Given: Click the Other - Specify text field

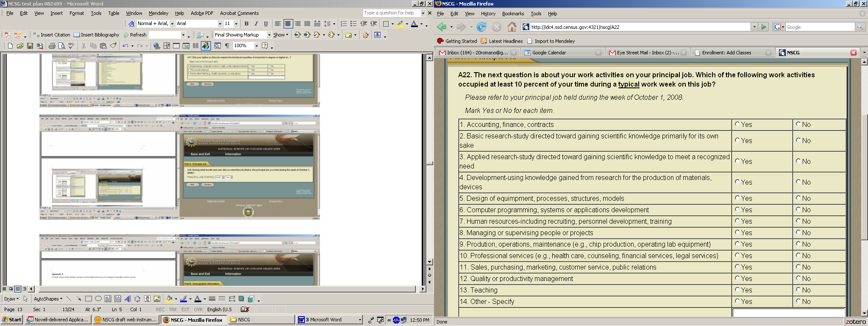Looking at the screenshot, I should click(788, 313).
